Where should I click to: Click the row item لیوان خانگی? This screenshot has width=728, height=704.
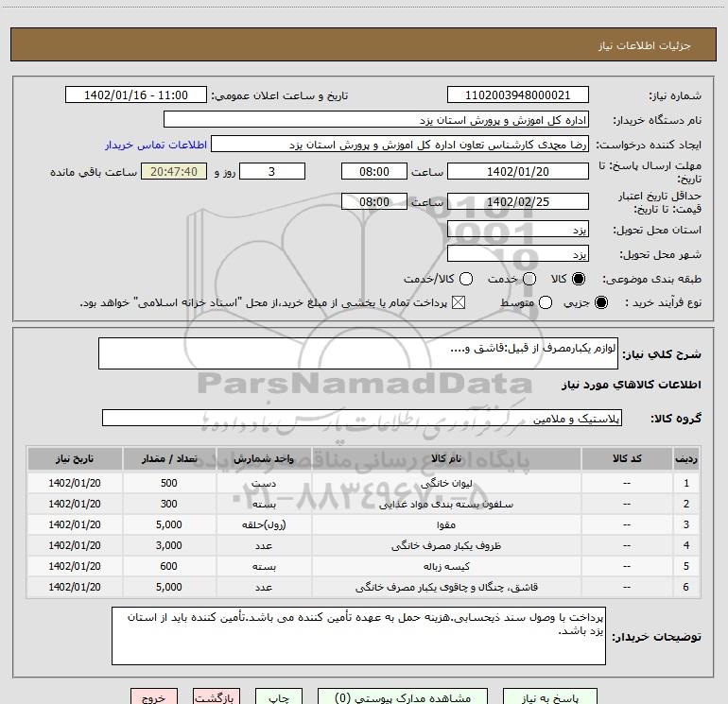(446, 483)
